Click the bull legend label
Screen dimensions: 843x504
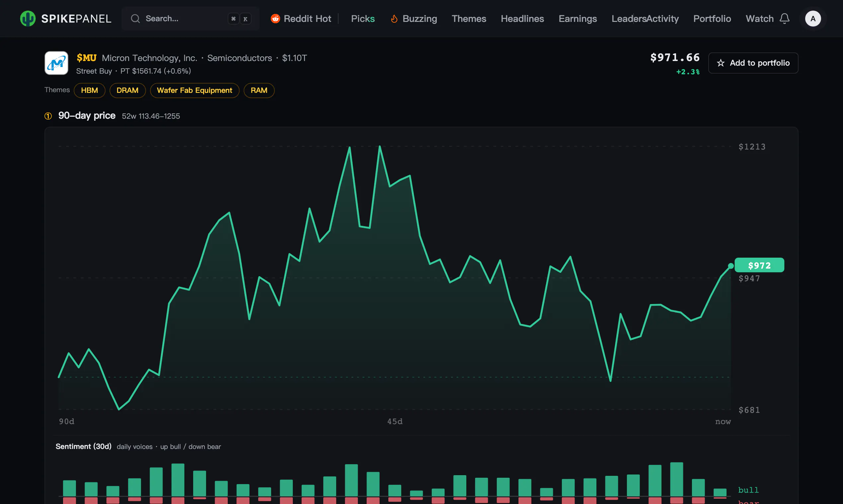(748, 490)
